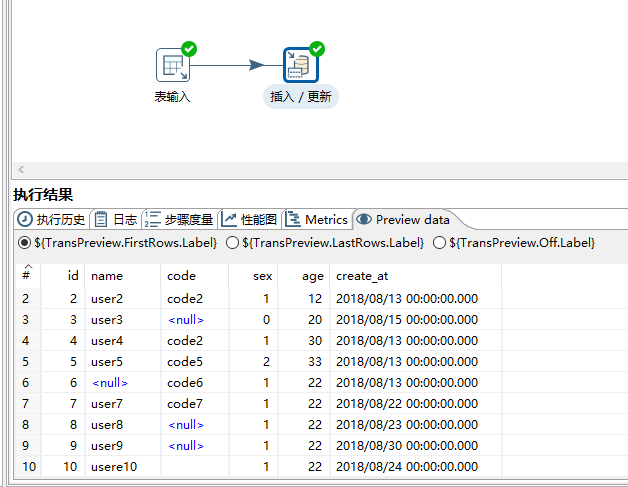
Task: Select the user4 name cell
Action: tap(123, 340)
